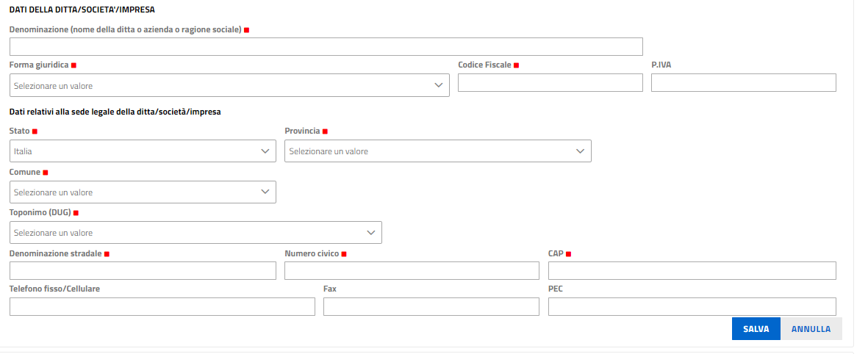Click the chevron arrow in Stato dropdown
Viewport: 868px width, 354px height.
pos(265,151)
